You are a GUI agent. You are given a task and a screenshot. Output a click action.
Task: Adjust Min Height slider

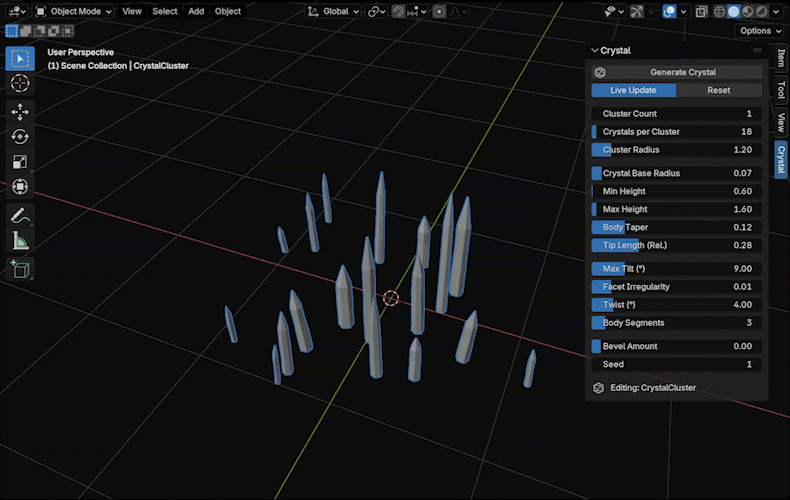point(677,191)
